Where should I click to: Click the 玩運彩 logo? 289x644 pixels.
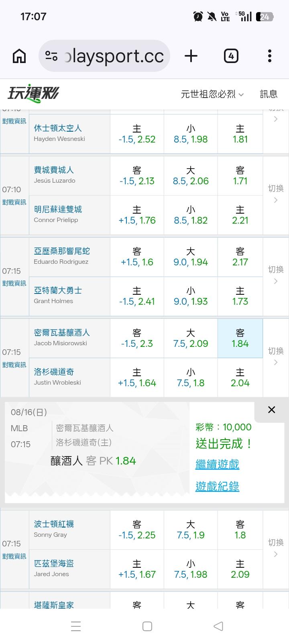33,94
